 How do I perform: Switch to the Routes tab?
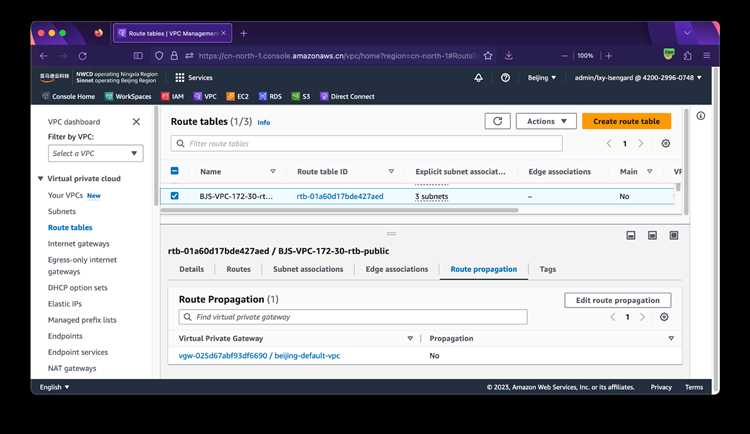point(238,269)
